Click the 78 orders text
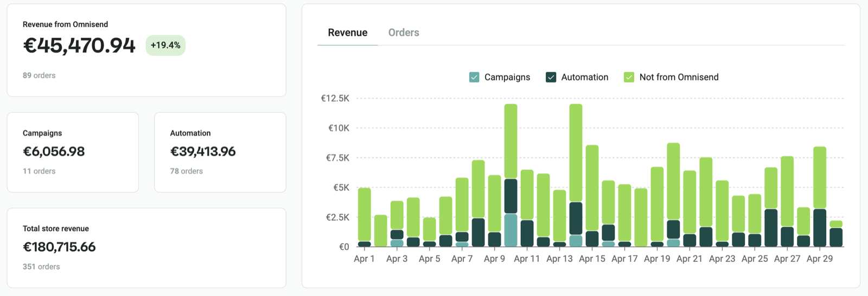Viewport: 868px width, 296px height. (187, 171)
